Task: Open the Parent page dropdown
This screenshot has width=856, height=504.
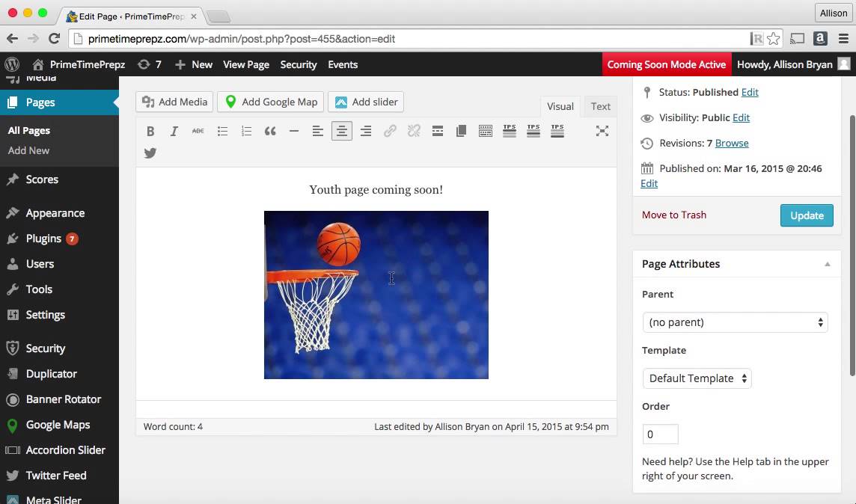Action: [x=735, y=322]
